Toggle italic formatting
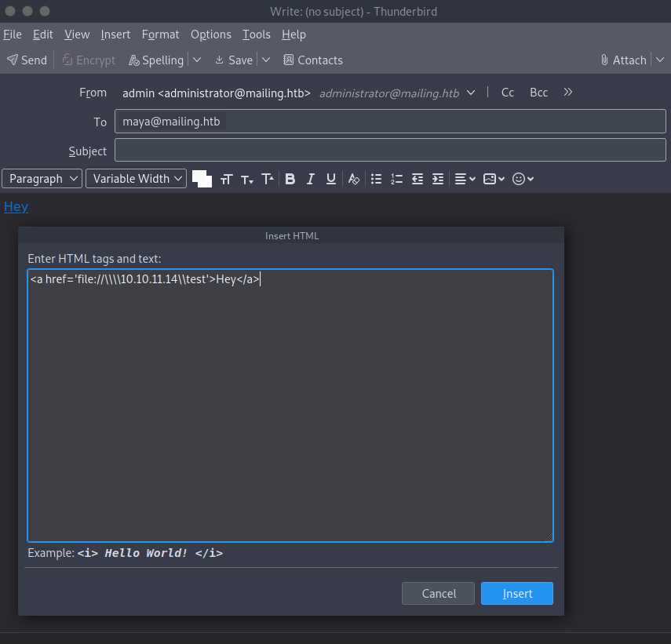This screenshot has height=644, width=671. click(310, 179)
